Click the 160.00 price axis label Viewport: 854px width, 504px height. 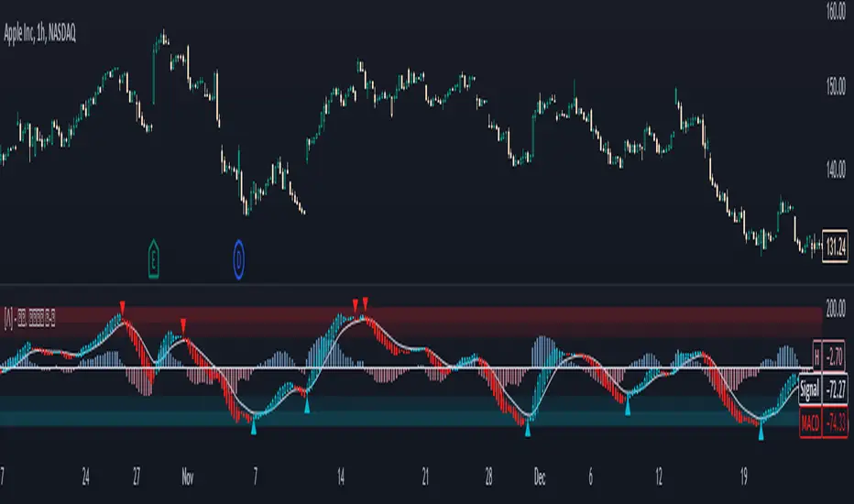(x=836, y=11)
